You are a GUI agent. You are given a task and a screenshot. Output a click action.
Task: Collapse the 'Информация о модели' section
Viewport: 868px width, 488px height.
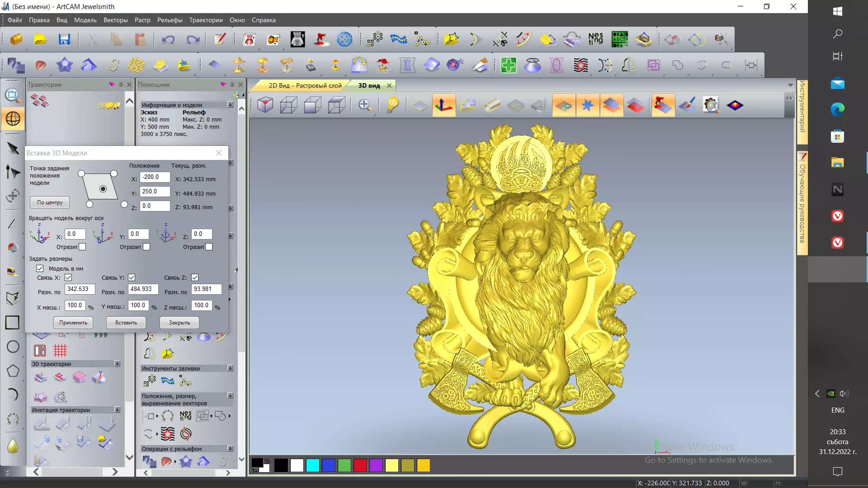(x=230, y=104)
